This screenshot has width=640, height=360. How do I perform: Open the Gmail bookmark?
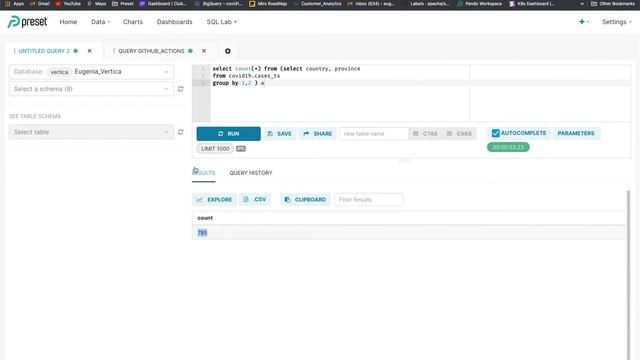point(40,4)
